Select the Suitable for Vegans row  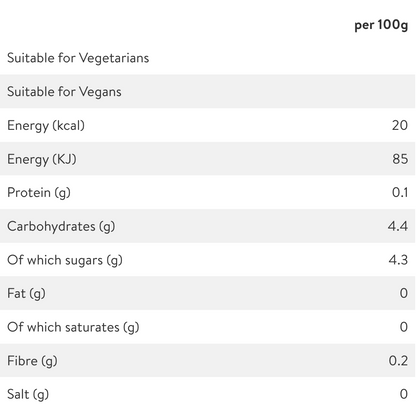(x=207, y=91)
